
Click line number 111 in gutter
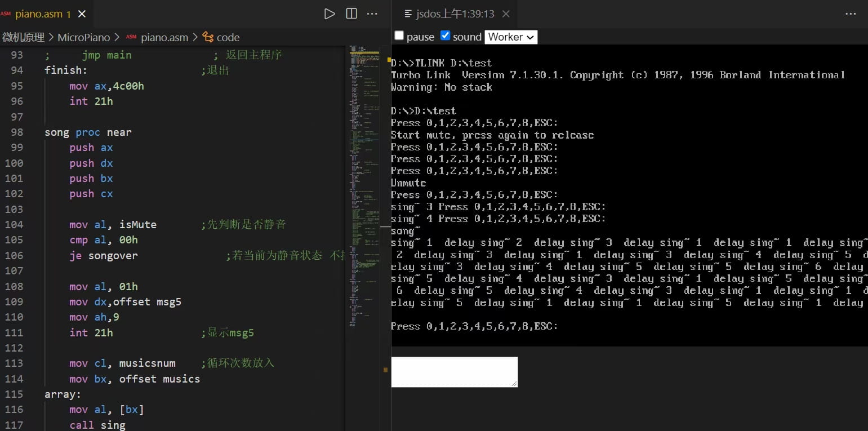coord(14,332)
